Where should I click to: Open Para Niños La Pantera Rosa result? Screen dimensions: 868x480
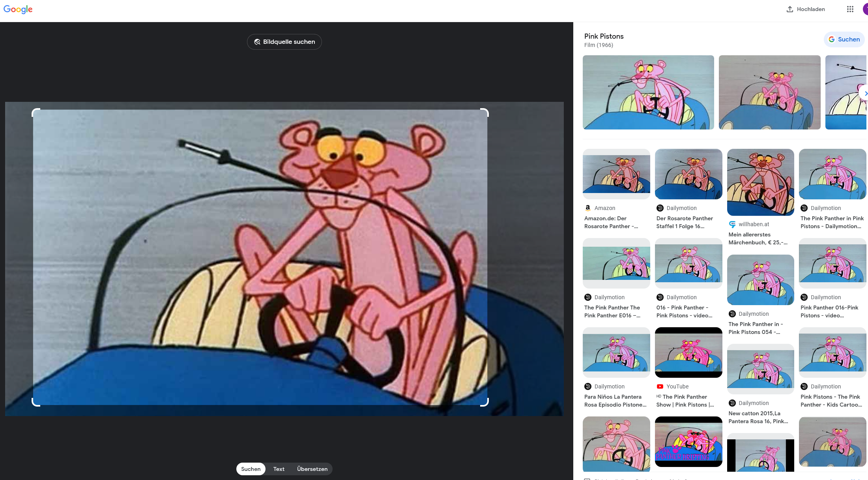[615, 401]
